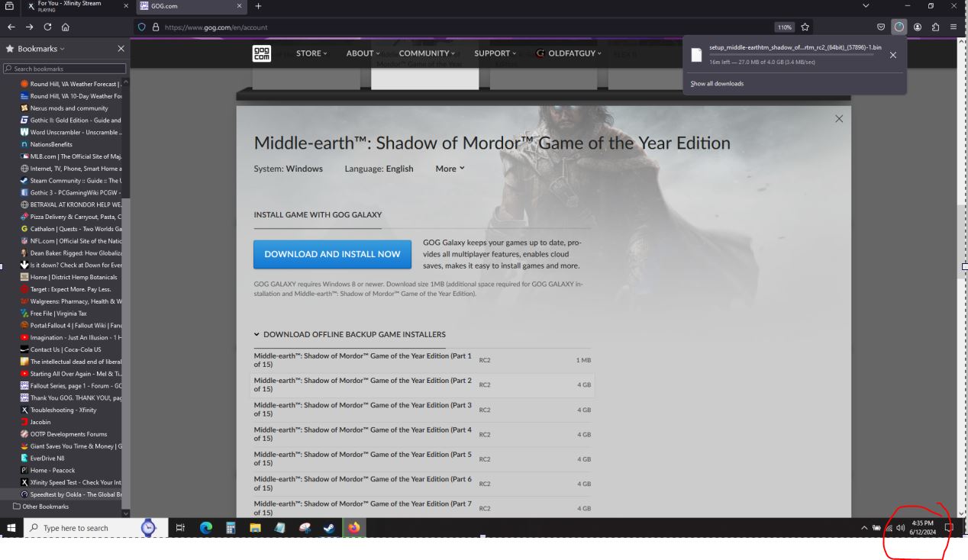Collapse Download Offline Backup Game Installers section
The image size is (968, 560).
point(350,334)
